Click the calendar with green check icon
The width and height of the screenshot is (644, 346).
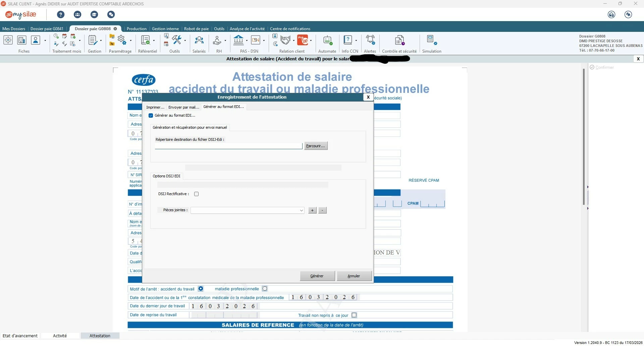coord(73,36)
